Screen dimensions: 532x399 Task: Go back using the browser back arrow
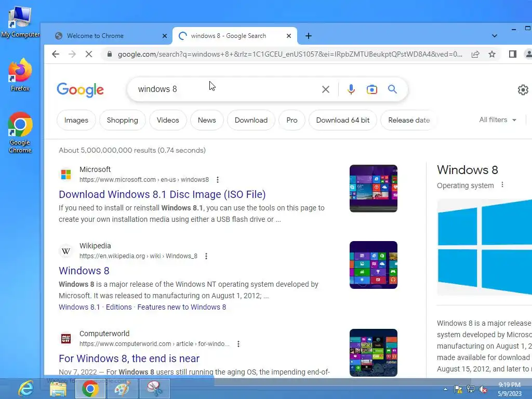(56, 54)
